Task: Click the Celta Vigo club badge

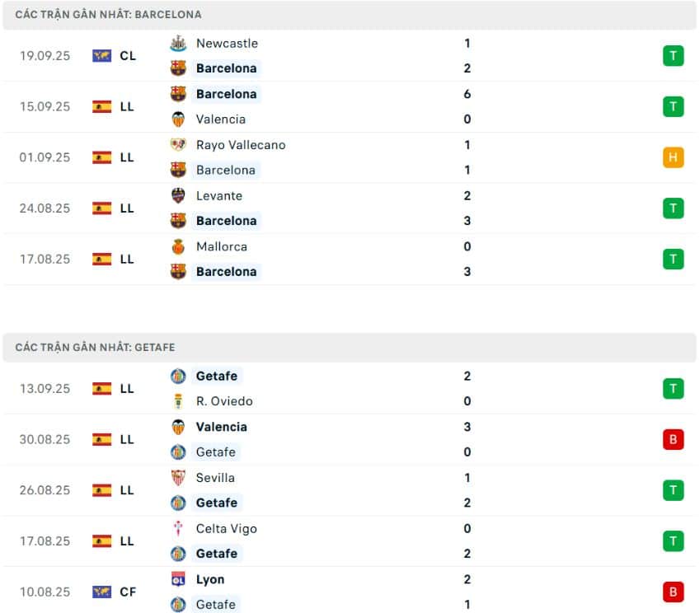Action: coord(177,528)
